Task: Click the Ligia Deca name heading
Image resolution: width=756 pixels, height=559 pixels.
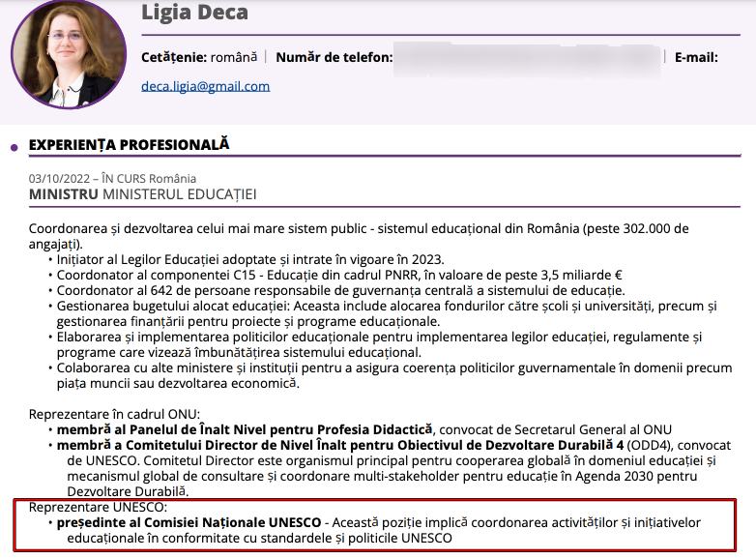Action: click(x=194, y=13)
